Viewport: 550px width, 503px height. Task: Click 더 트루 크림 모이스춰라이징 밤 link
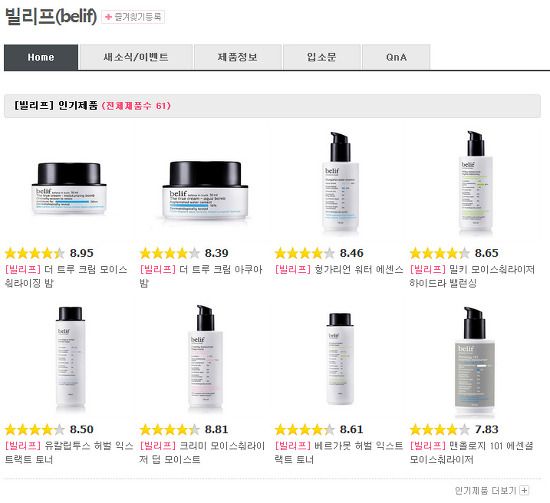(x=66, y=276)
